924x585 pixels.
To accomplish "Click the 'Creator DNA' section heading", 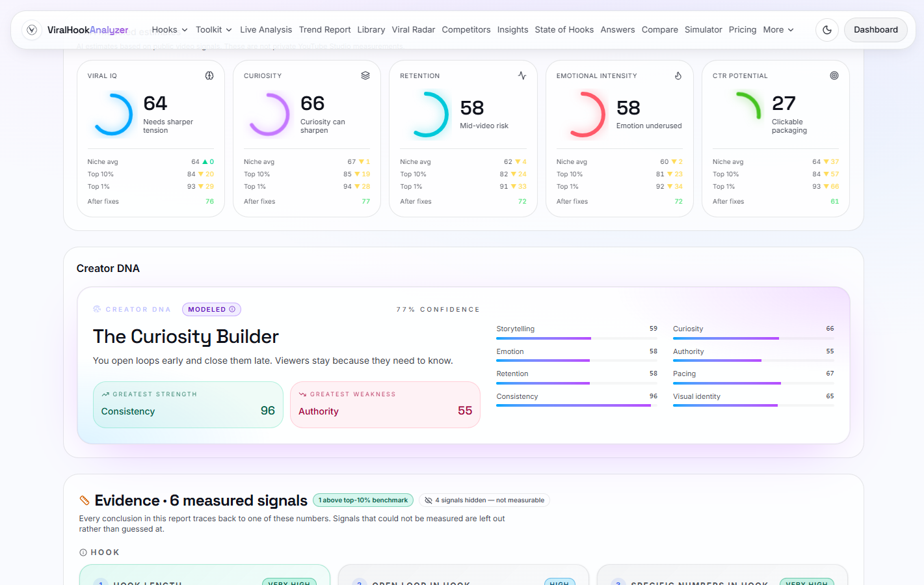I will [x=108, y=269].
